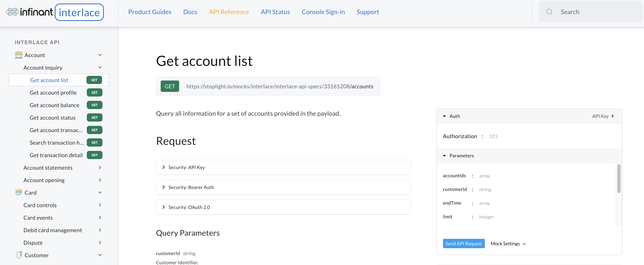Viewport: 644px width, 265px height.
Task: Click the GET badge beside Get account list
Action: tap(94, 80)
